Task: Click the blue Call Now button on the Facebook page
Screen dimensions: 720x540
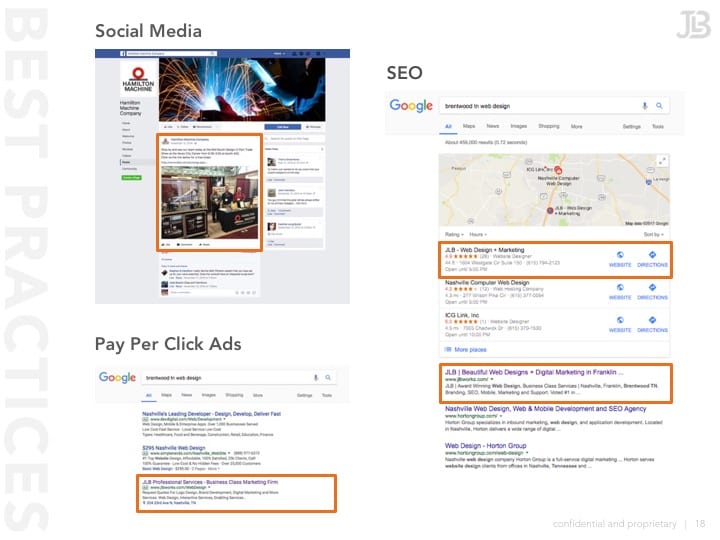Action: [x=282, y=127]
